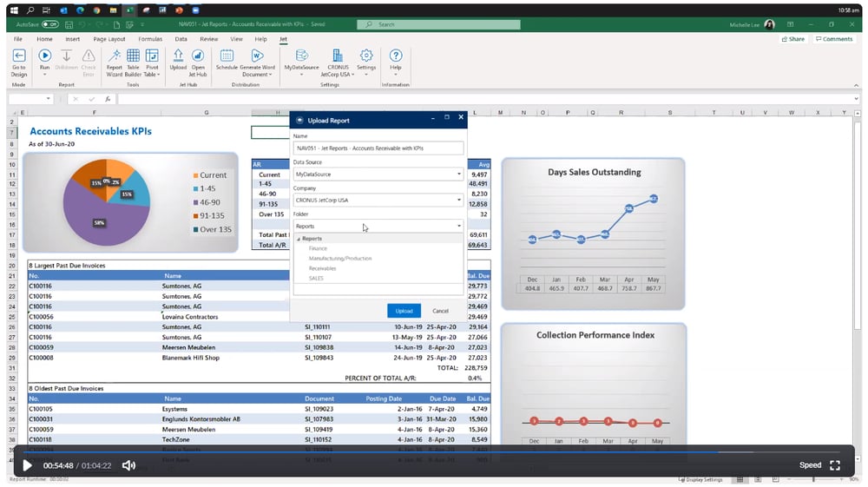Select the Englunds Kontorsmobler AB cell

click(x=201, y=419)
